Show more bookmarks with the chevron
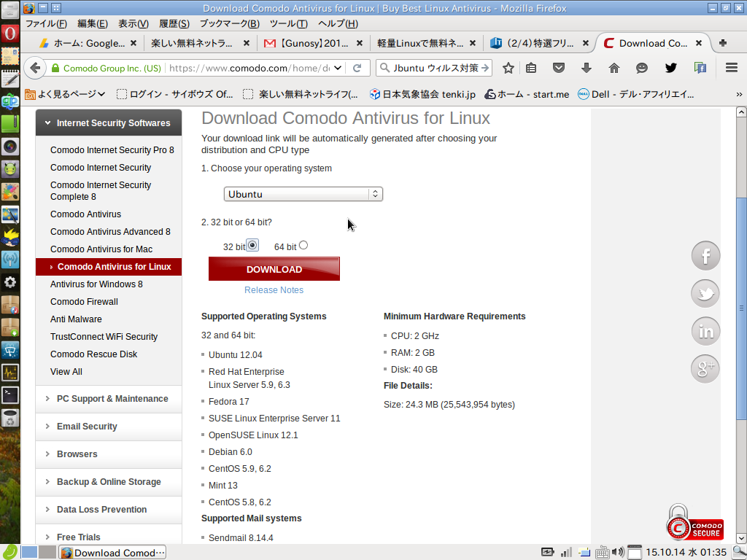The height and width of the screenshot is (560, 747). pos(739,94)
